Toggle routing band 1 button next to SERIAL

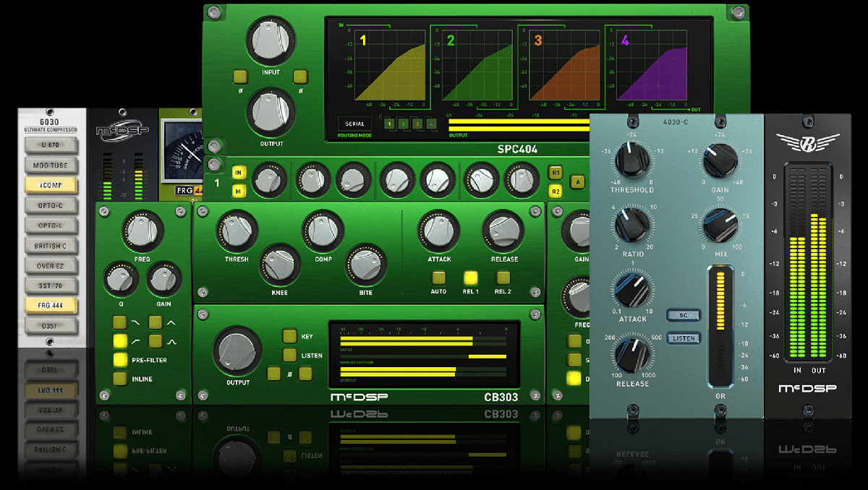(389, 124)
